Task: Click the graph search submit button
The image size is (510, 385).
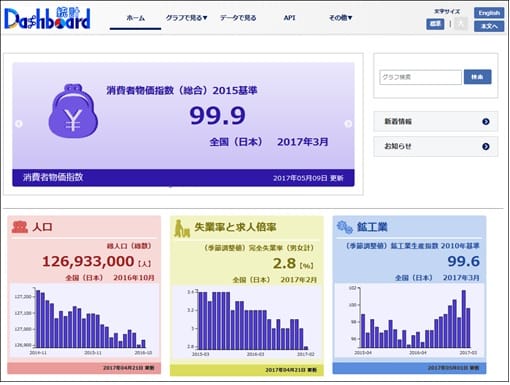Action: coord(477,77)
